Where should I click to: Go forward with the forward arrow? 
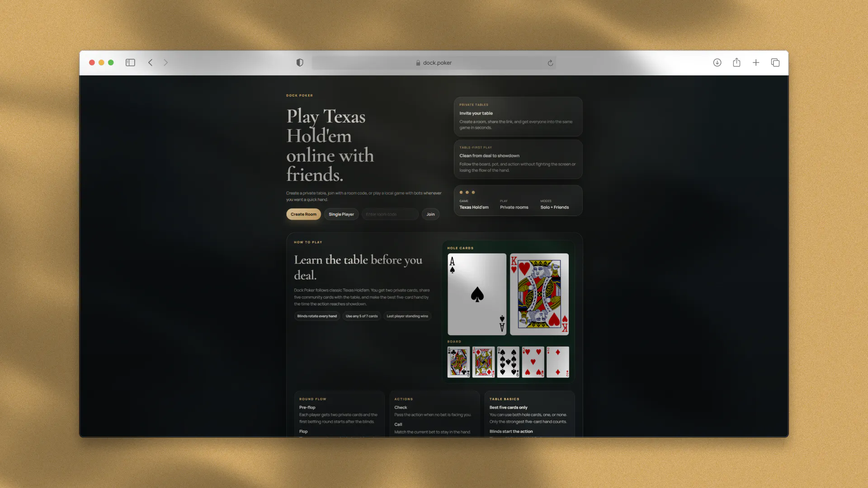tap(165, 63)
